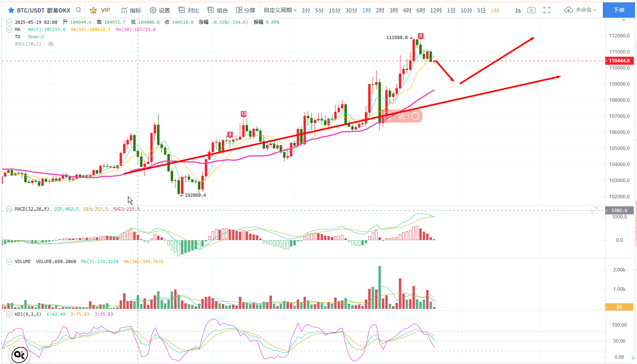Select the 3时 timeframe

(x=394, y=10)
